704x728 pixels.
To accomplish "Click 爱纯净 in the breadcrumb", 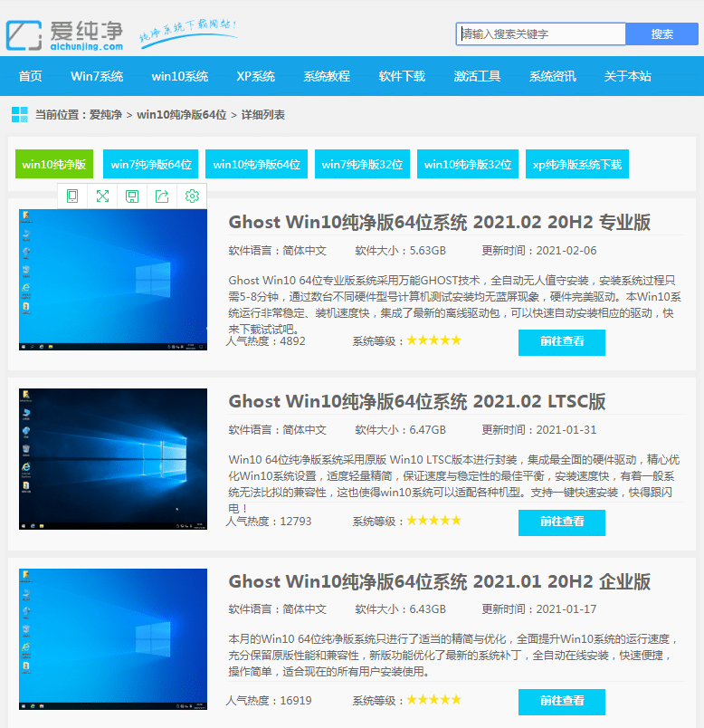I will pyautogui.click(x=105, y=115).
